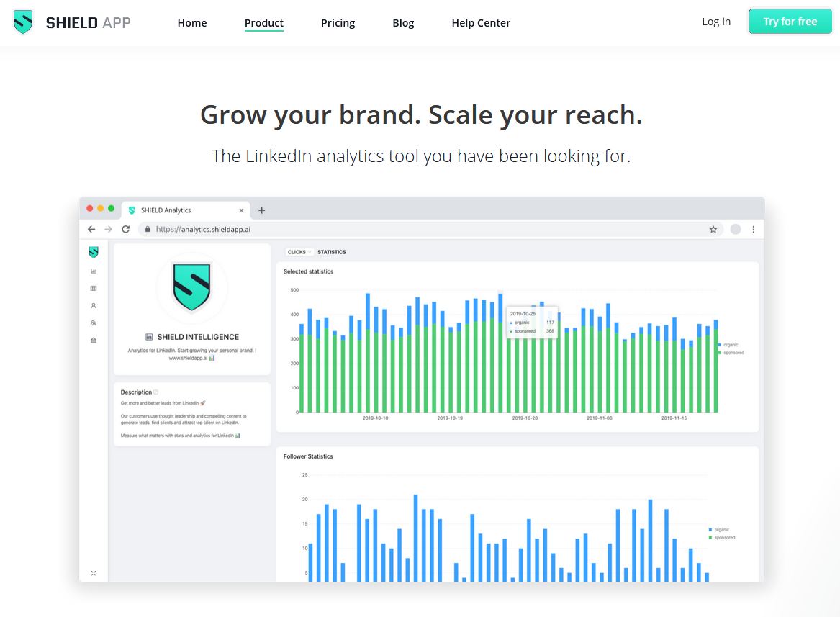Bookmark the page with the star icon

click(713, 230)
